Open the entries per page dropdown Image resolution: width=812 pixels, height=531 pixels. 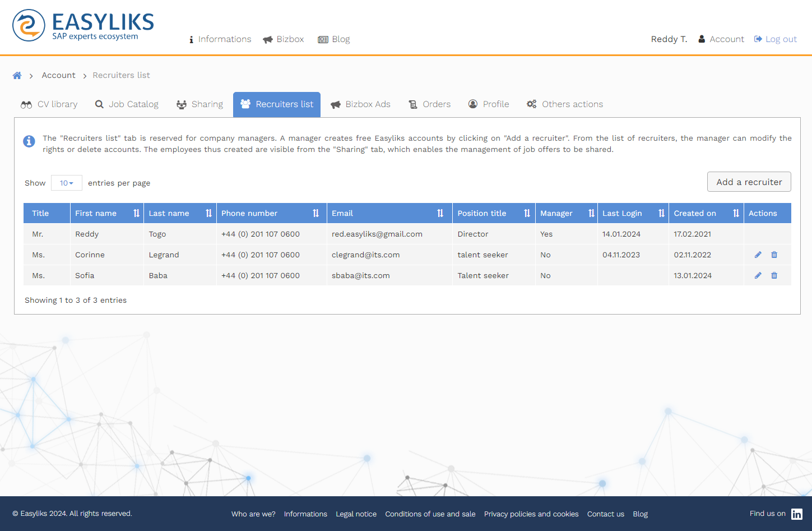point(67,183)
